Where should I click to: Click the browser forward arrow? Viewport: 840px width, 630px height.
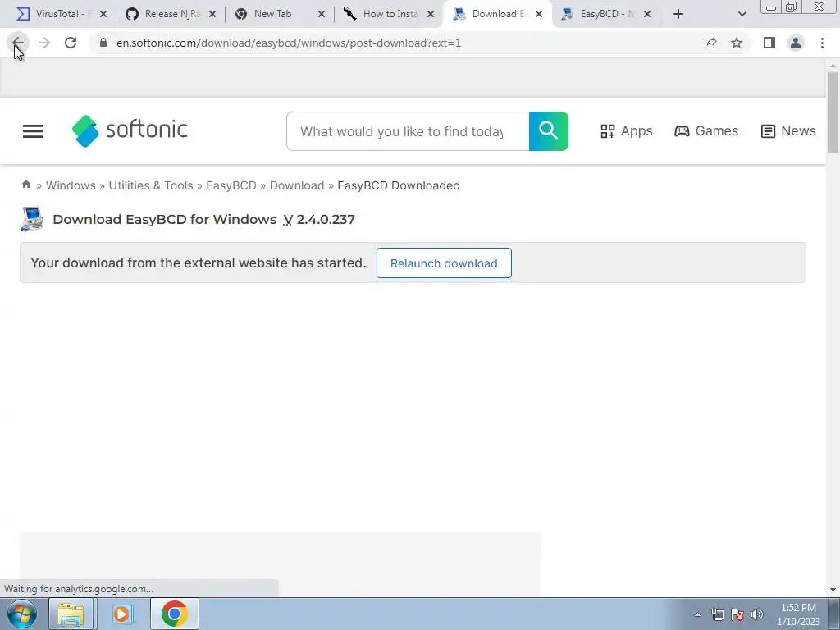(x=44, y=43)
